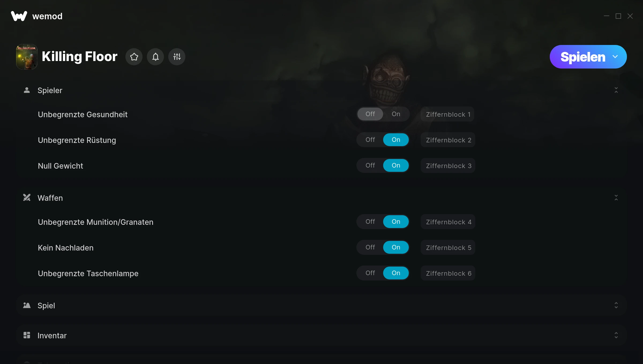Image resolution: width=643 pixels, height=364 pixels.
Task: Change the Ziffernblock 1 hotkey
Action: [x=447, y=114]
